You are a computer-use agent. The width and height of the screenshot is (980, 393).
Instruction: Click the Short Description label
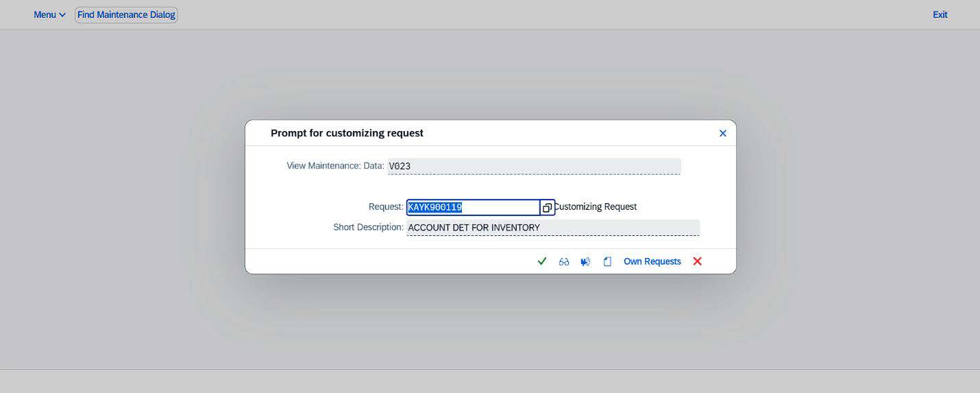pos(369,227)
